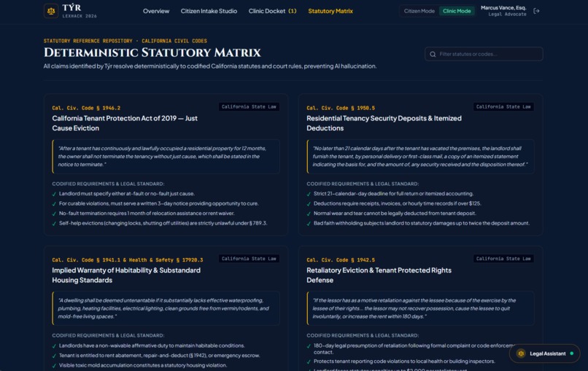Open the Legal Assistant chat button

[x=544, y=354]
